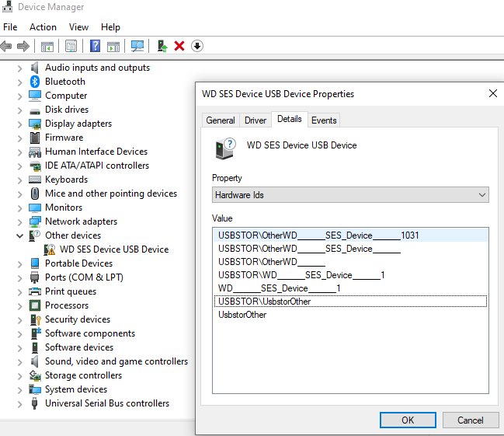Click the WD SES Device warning icon in tree

pos(50,249)
